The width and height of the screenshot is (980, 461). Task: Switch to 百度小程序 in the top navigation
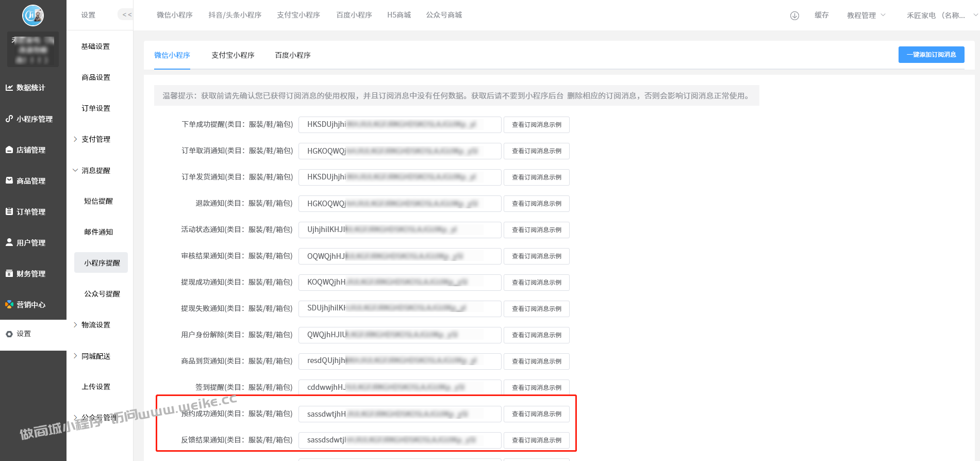coord(354,15)
